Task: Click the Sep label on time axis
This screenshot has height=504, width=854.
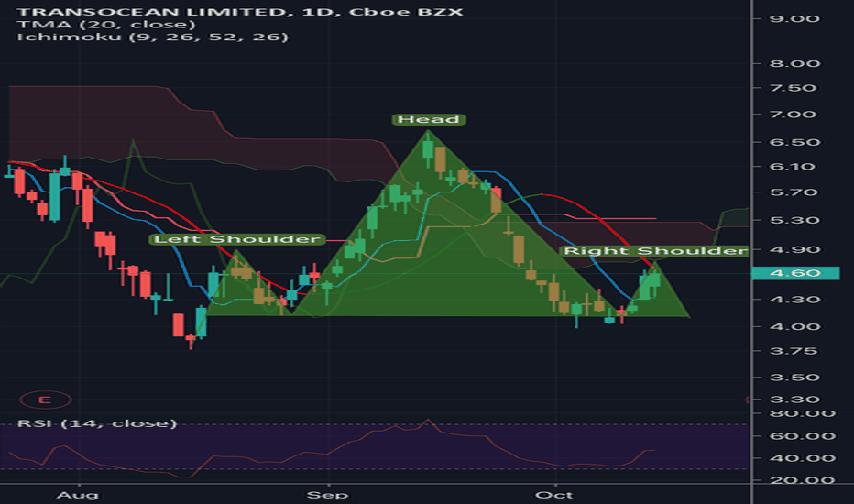Action: 327,495
